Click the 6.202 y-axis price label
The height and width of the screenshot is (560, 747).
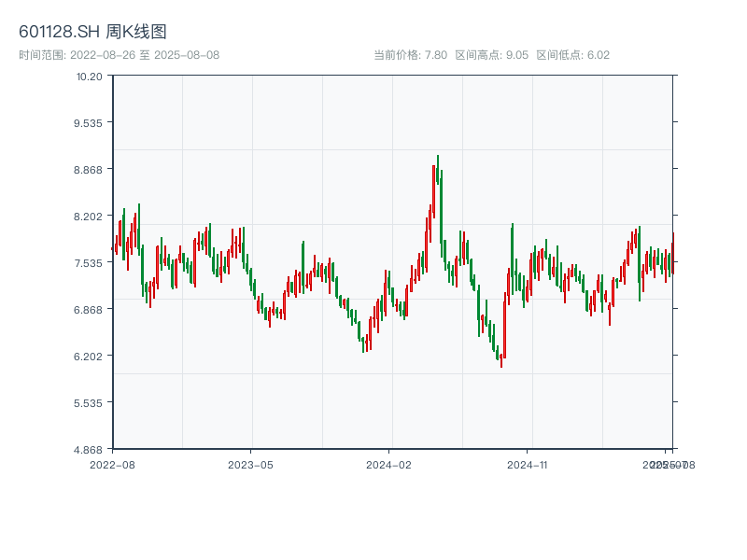point(88,357)
